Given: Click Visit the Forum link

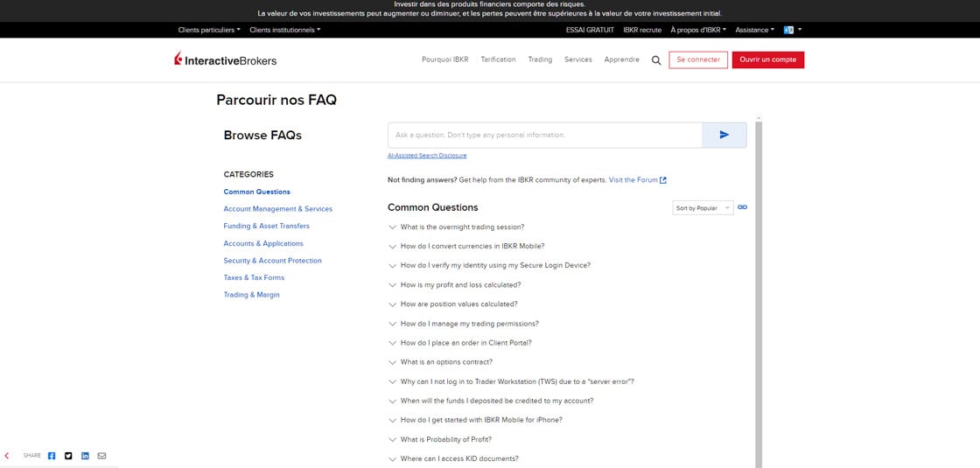Looking at the screenshot, I should click(638, 180).
